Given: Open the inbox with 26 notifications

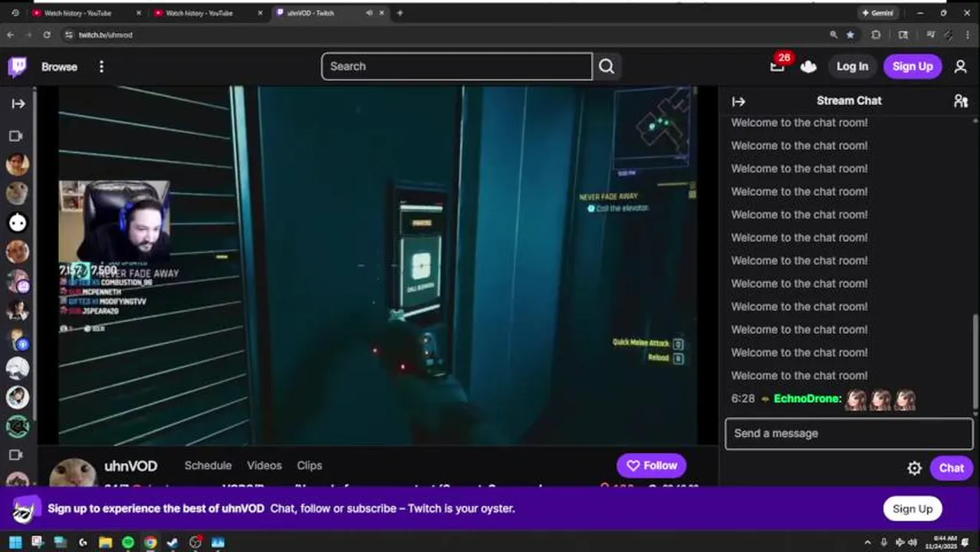Looking at the screenshot, I should pos(778,66).
